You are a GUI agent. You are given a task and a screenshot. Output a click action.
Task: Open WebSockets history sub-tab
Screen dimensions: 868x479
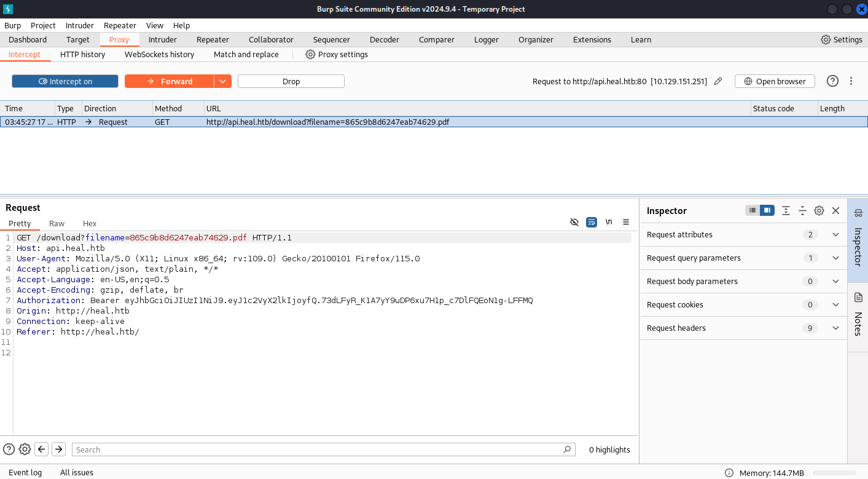pos(159,54)
